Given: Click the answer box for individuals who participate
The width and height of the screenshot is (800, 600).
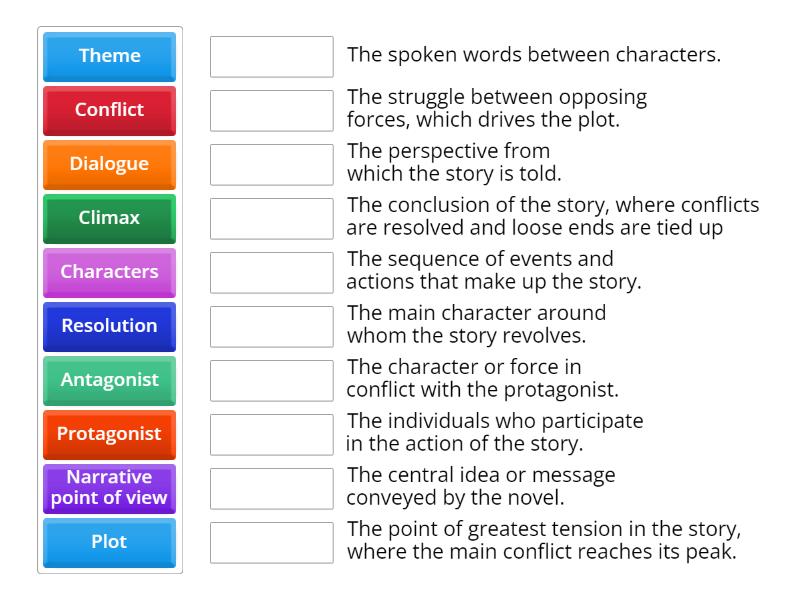Looking at the screenshot, I should click(x=272, y=434).
